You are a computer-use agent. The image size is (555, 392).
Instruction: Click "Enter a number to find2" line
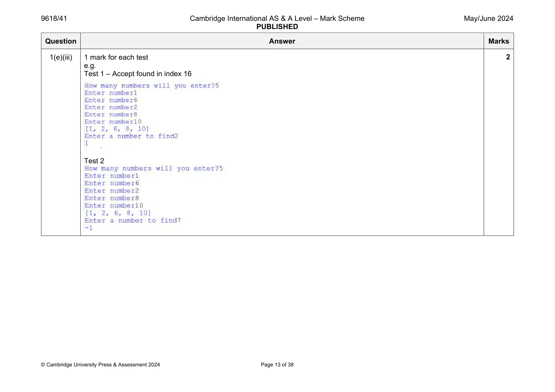click(131, 136)
